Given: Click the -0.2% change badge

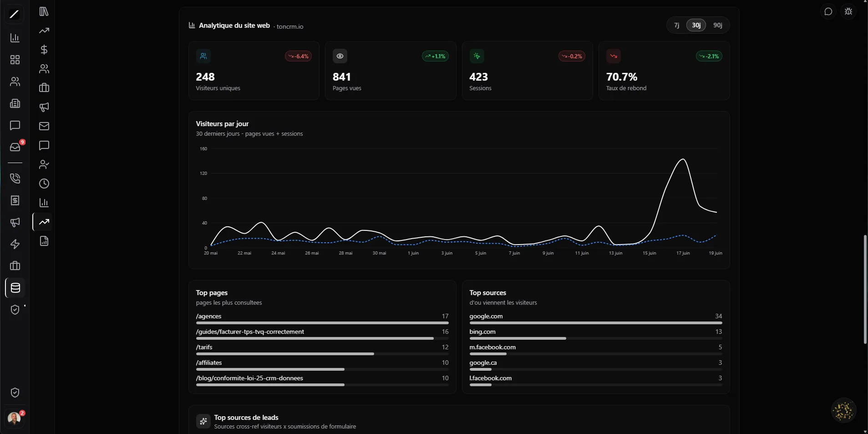Looking at the screenshot, I should [572, 56].
